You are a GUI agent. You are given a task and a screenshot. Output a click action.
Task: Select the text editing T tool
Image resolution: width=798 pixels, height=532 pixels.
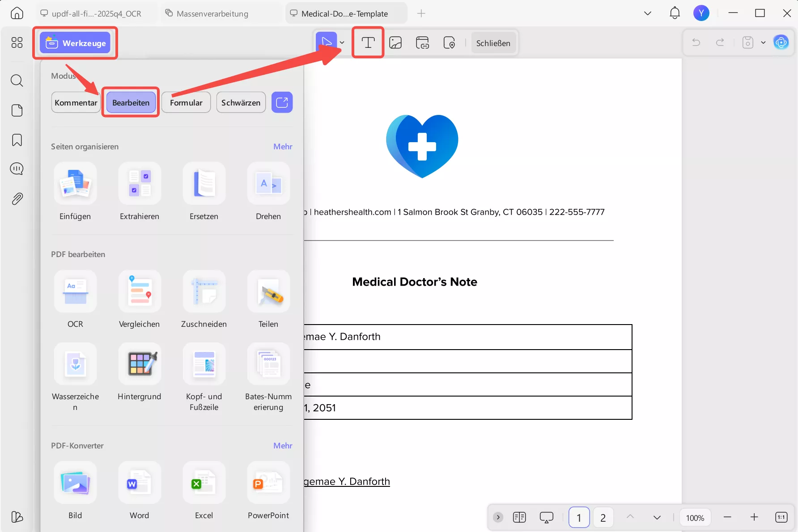pos(368,42)
